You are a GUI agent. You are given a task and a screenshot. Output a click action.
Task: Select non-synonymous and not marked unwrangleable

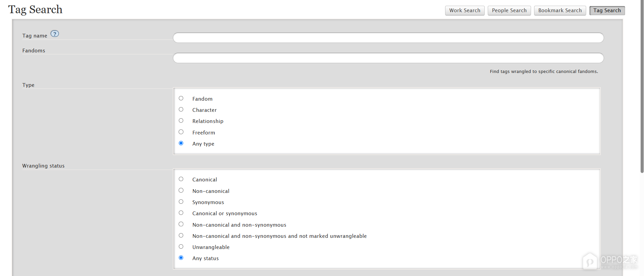click(x=181, y=235)
